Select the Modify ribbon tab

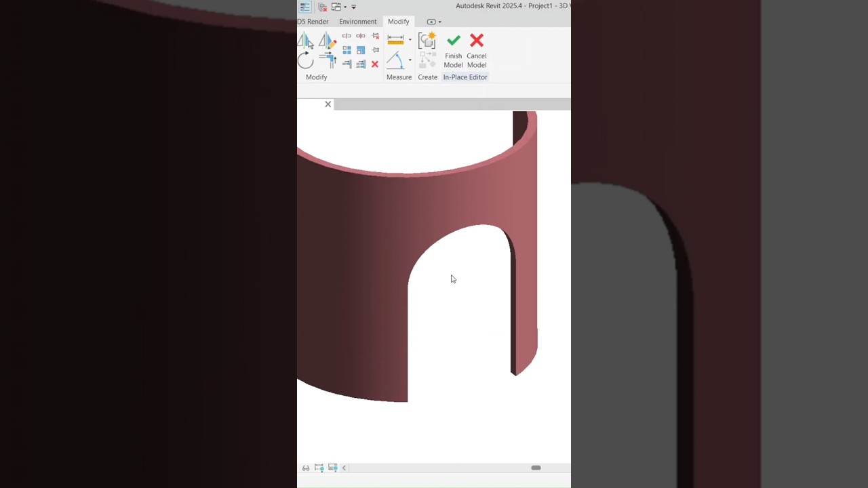point(399,22)
